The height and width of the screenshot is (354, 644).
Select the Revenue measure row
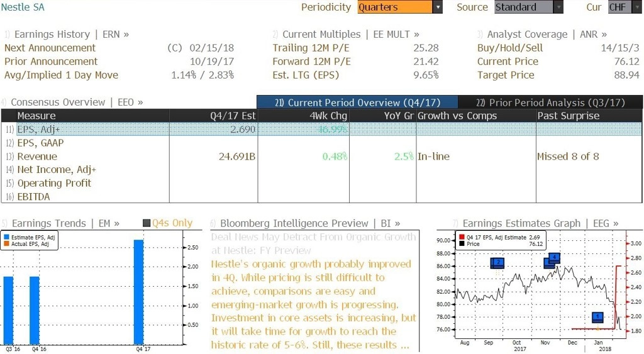[321, 157]
